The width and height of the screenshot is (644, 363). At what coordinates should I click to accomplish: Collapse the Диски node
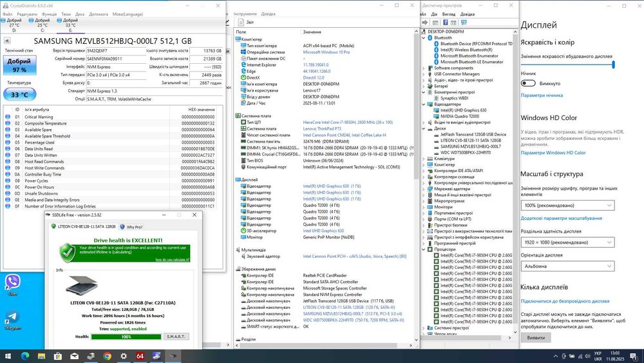pyautogui.click(x=424, y=128)
